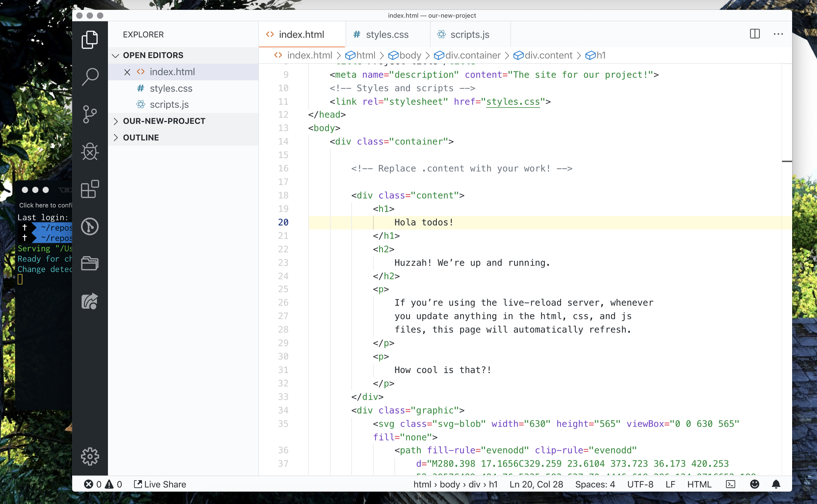The image size is (817, 504).
Task: Click the Manage gear icon
Action: click(x=90, y=456)
